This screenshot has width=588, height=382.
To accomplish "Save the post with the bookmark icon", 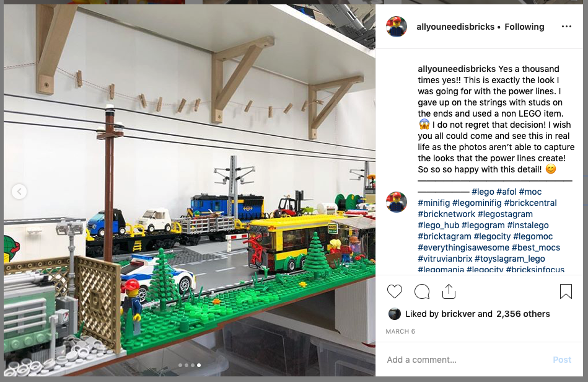I will pos(566,291).
